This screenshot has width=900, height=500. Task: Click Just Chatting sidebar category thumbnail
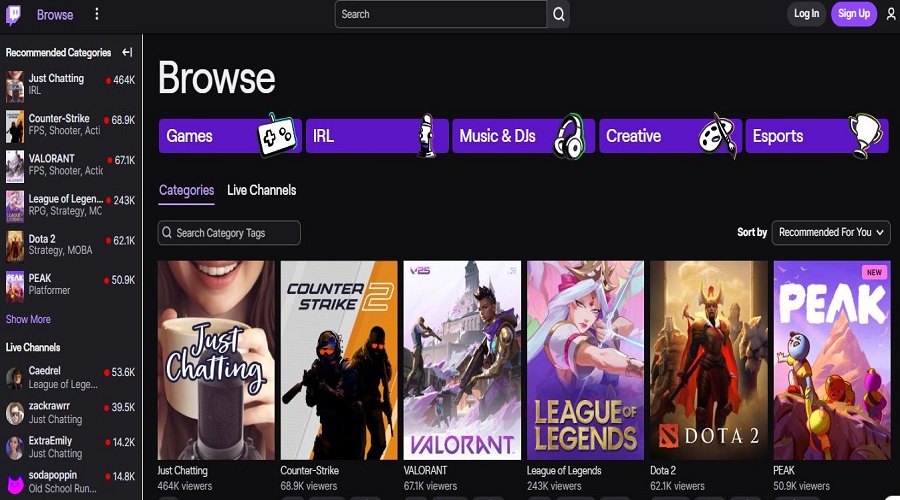tap(15, 86)
